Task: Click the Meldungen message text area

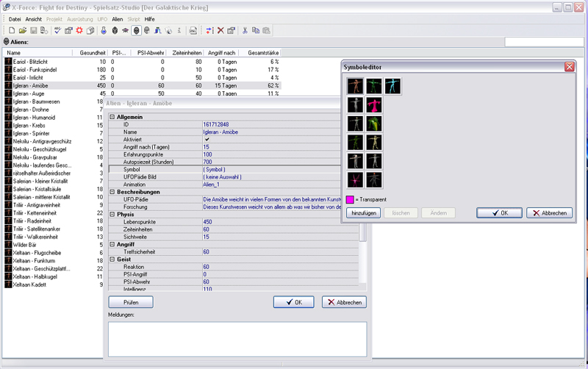Action: [x=237, y=339]
